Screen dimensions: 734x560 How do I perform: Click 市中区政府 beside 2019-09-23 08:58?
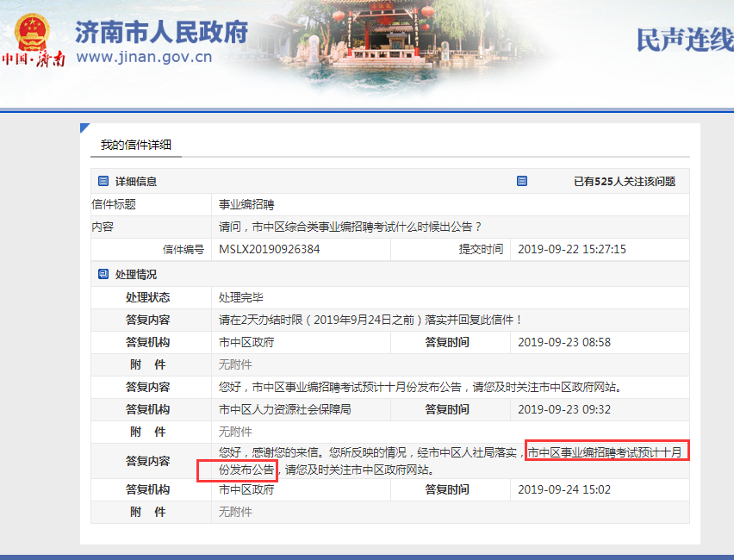coord(246,343)
